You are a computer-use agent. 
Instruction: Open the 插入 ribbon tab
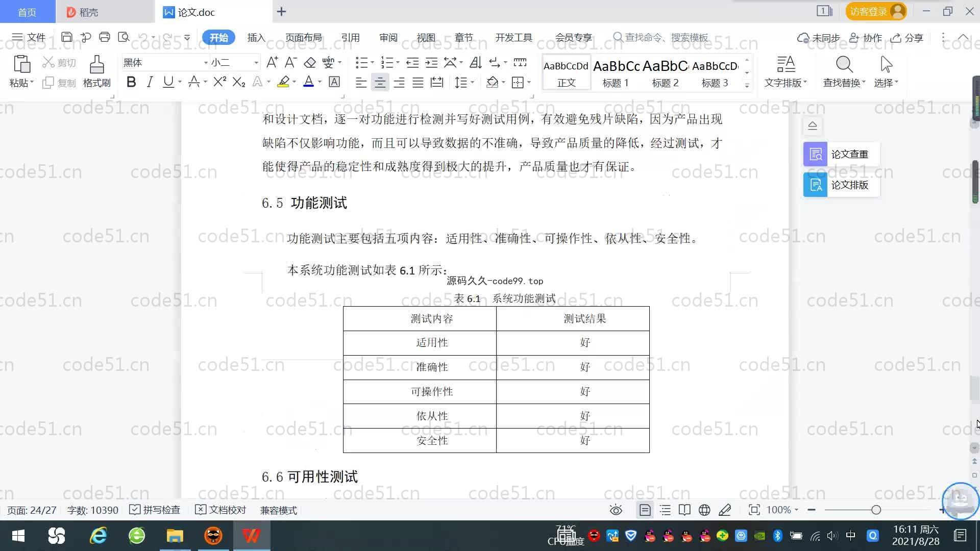(x=256, y=37)
